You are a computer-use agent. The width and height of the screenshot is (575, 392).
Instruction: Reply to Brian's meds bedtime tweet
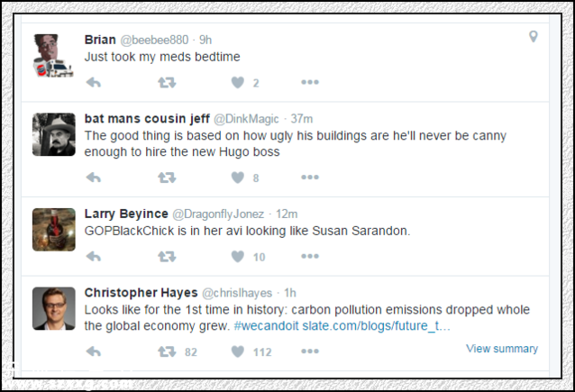(94, 83)
